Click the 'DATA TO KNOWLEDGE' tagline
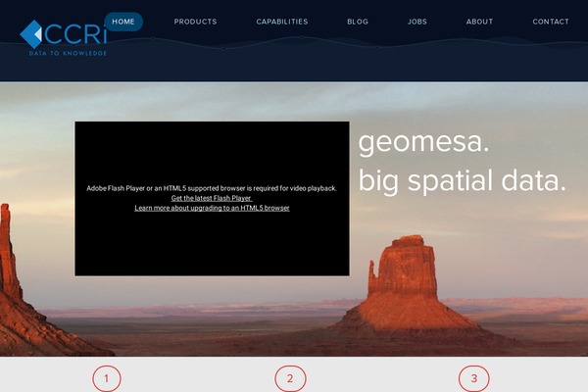Image resolution: width=588 pixels, height=392 pixels. coord(68,53)
